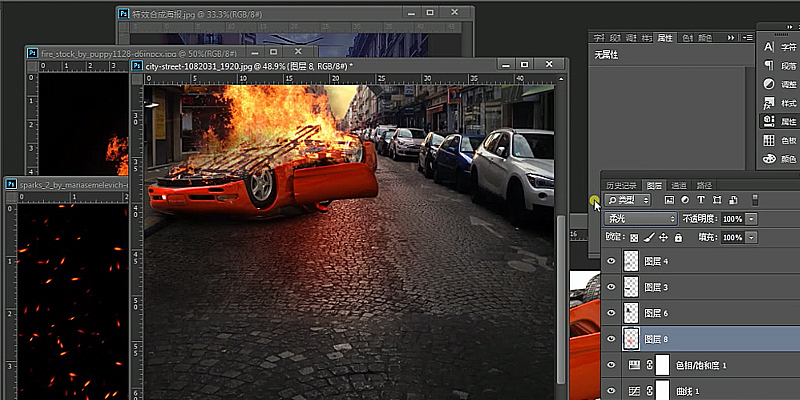Click Ps icon of fire_stock document window

click(32, 52)
